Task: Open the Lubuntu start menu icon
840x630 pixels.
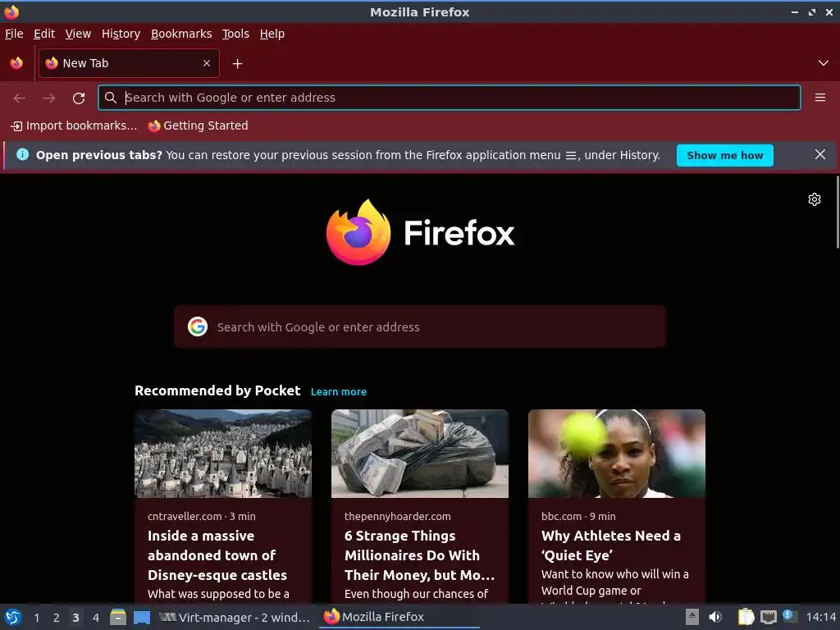Action: click(x=13, y=617)
